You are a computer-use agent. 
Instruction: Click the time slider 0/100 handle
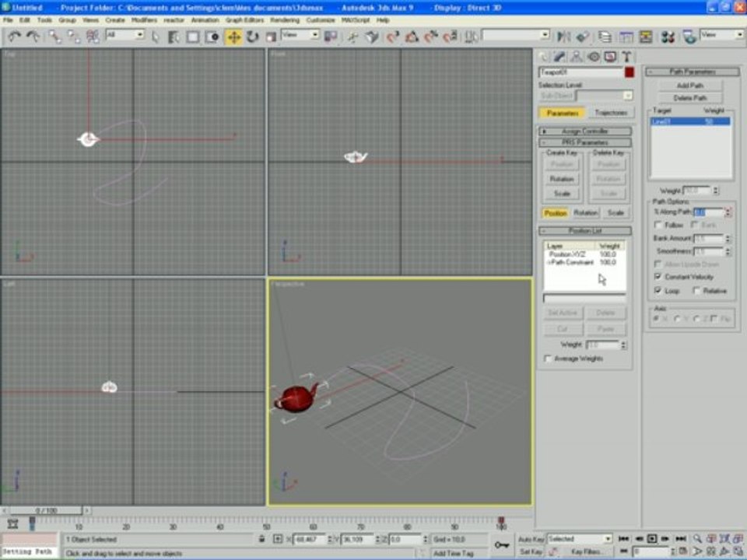click(x=46, y=510)
